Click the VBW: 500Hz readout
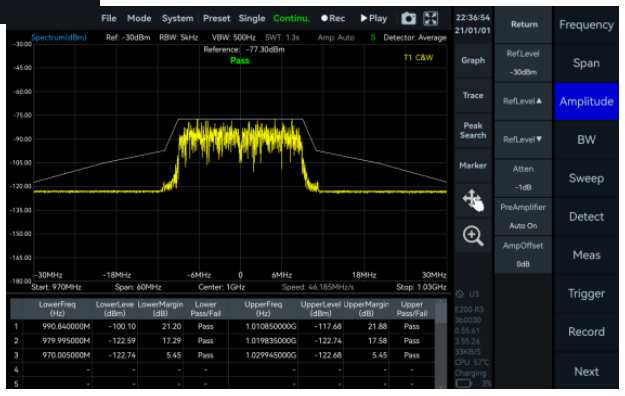This screenshot has height=396, width=625. (x=234, y=38)
